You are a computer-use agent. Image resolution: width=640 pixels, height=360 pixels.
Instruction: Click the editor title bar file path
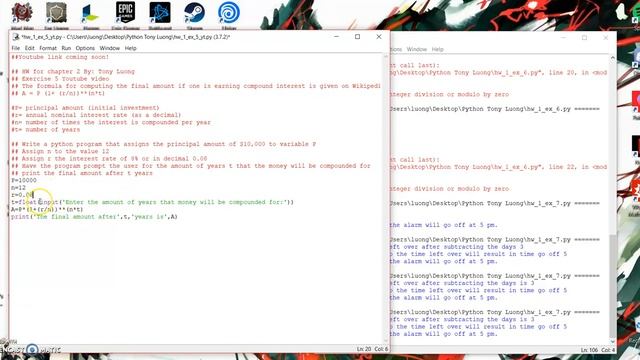coord(125,37)
